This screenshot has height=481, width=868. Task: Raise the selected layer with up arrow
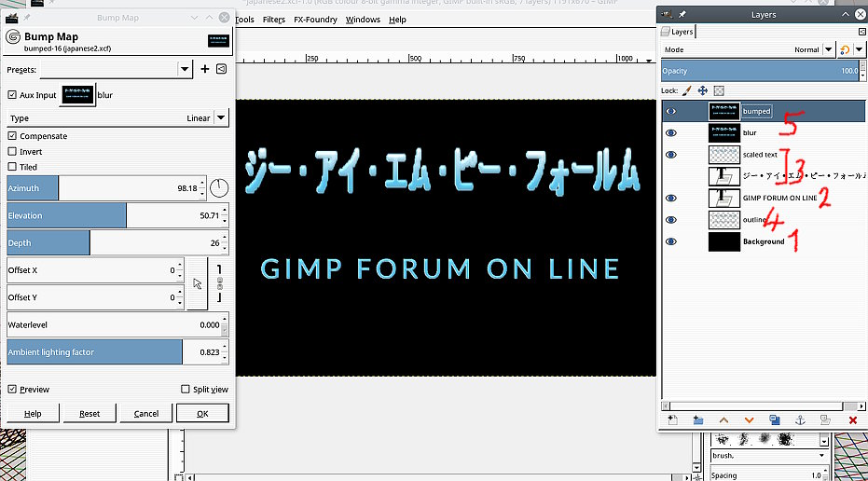tap(723, 420)
